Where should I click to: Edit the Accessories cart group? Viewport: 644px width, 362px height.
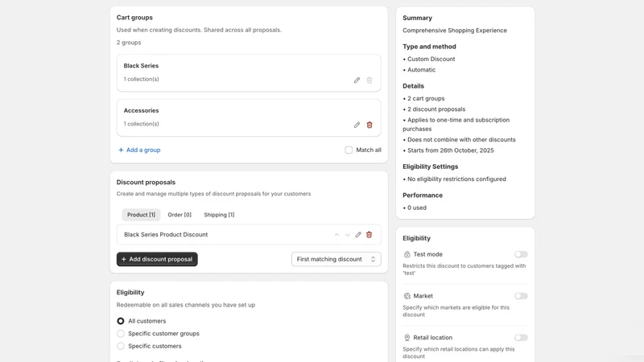(357, 125)
